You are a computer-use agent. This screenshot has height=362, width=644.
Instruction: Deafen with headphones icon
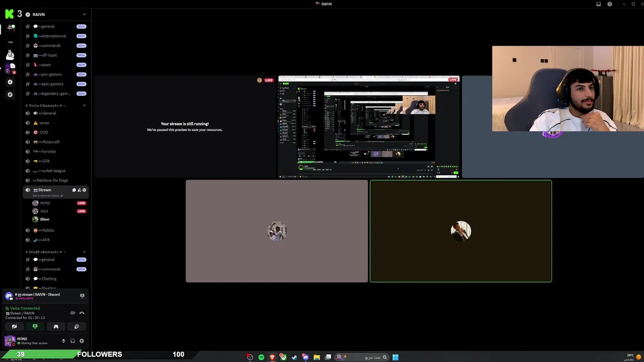[x=72, y=341]
